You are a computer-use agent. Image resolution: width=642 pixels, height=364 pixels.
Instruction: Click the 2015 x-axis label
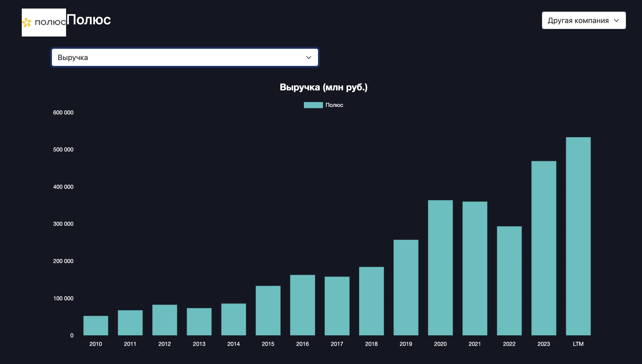[x=268, y=344]
